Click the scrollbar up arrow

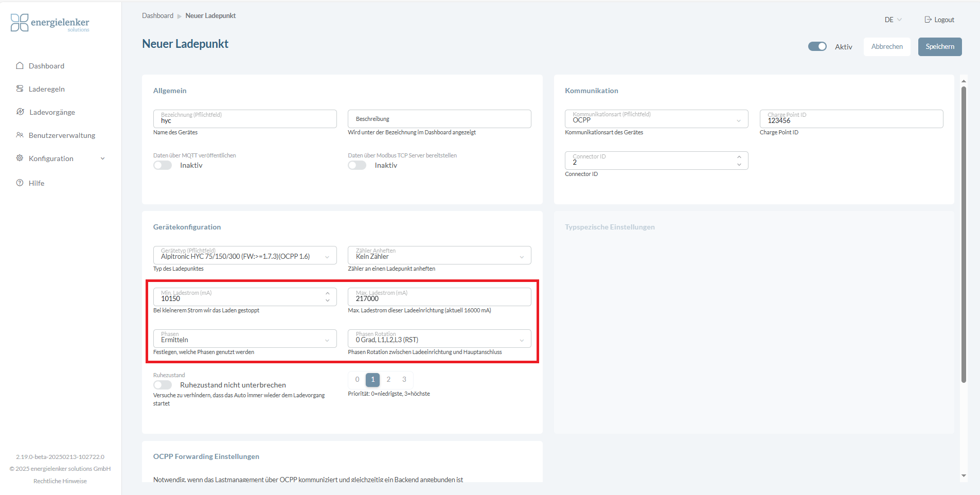tap(964, 81)
